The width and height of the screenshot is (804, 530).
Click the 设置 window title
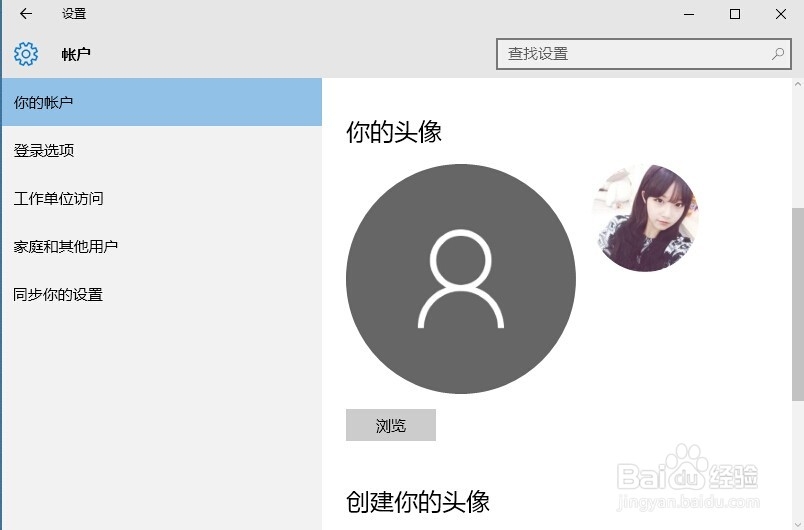(74, 14)
